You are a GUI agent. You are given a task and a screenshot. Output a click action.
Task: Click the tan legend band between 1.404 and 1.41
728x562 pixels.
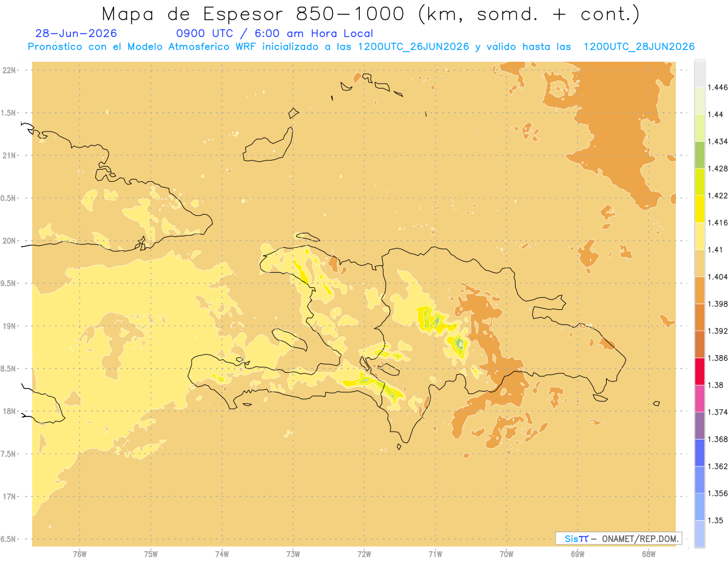[x=699, y=263]
